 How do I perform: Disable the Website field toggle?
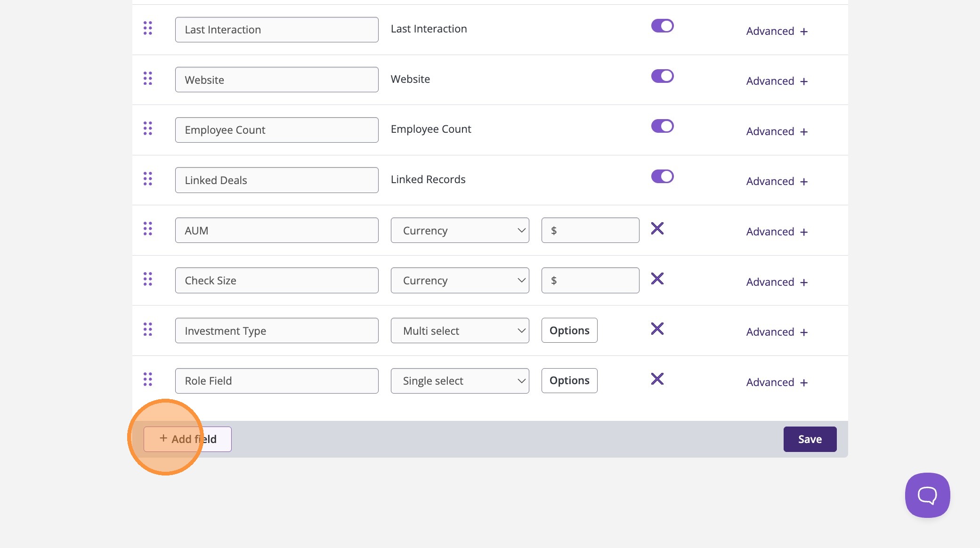[x=662, y=76]
